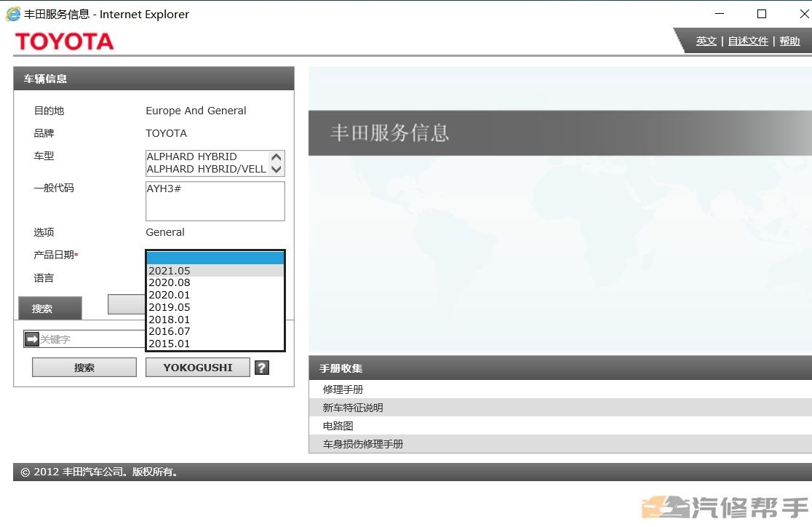Focus the 关键字 keyword input field

[x=92, y=339]
